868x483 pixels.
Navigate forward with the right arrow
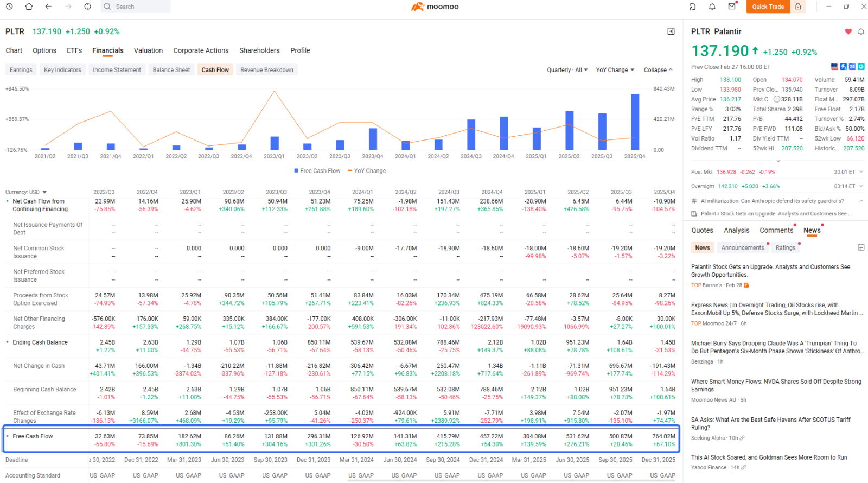click(x=68, y=7)
